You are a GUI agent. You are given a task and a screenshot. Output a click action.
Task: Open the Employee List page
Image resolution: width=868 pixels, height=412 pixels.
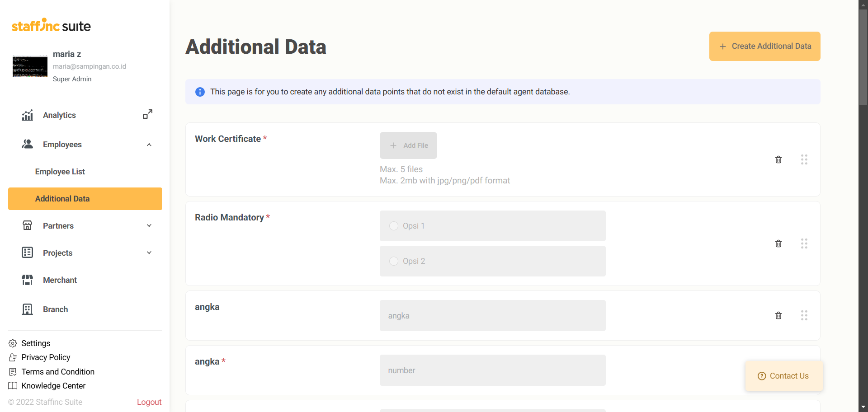coord(60,172)
